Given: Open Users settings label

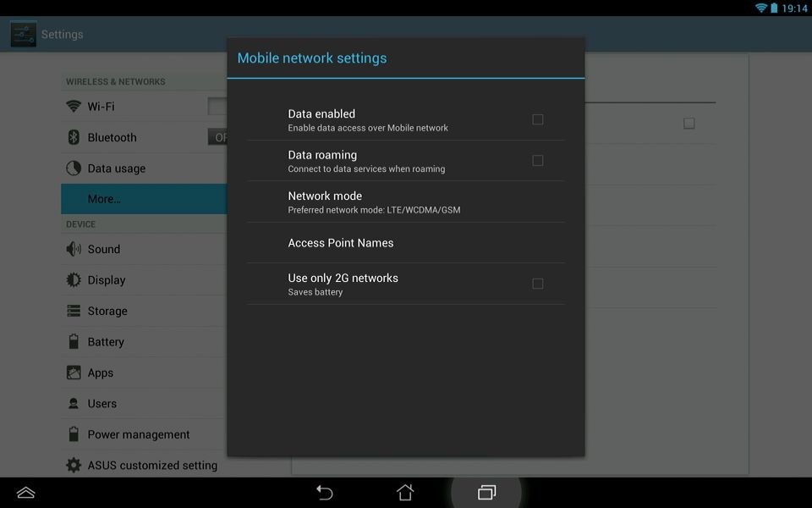Looking at the screenshot, I should [102, 403].
